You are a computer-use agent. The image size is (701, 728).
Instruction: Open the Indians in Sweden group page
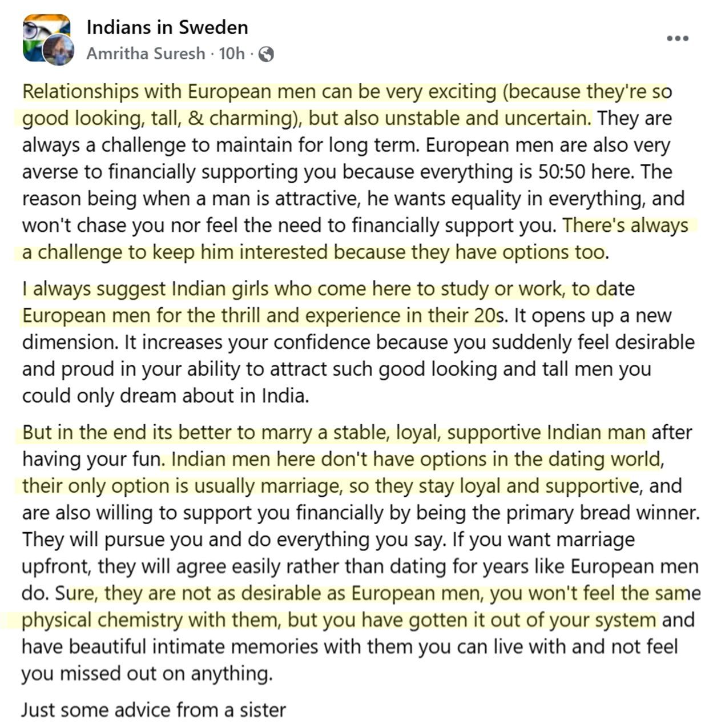pos(167,27)
